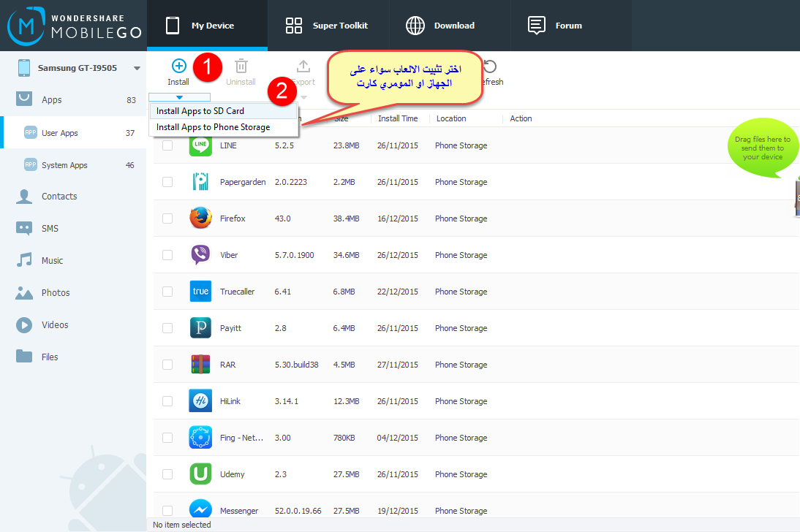Tick the Firefox app checkbox
Viewport: 800px width, 532px height.
click(x=167, y=218)
